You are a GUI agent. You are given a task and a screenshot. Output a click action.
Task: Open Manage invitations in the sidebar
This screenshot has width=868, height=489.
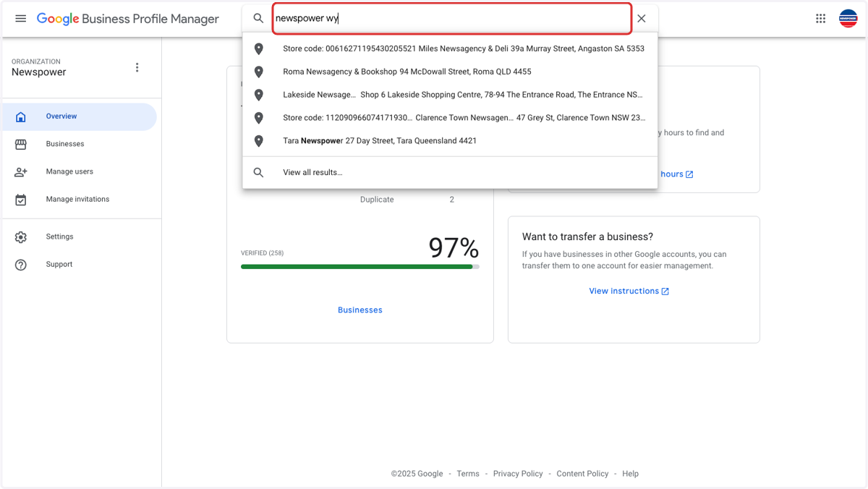(x=78, y=199)
